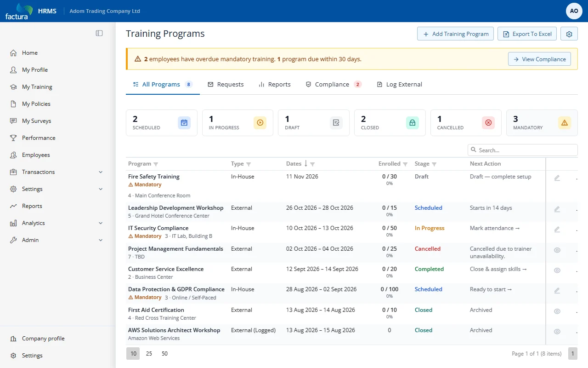The width and height of the screenshot is (588, 368).
Task: View the First Aid Certification row eye icon
Action: point(557,311)
